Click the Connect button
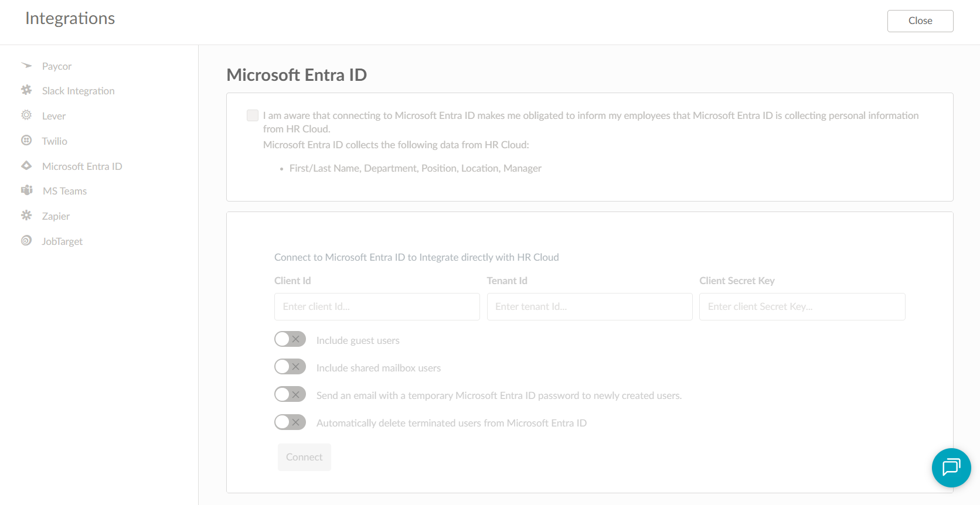 coord(304,457)
